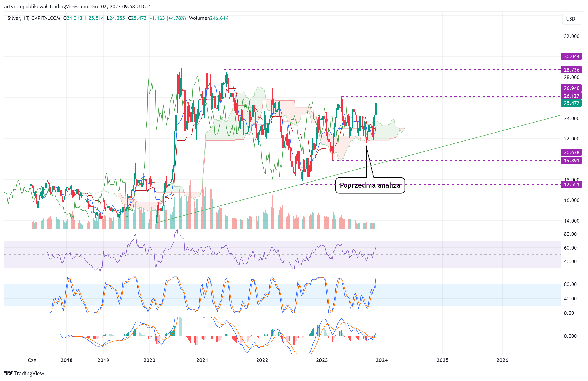Click the 2025 label on time axis
Image resolution: width=588 pixels, height=381 pixels.
[x=442, y=360]
